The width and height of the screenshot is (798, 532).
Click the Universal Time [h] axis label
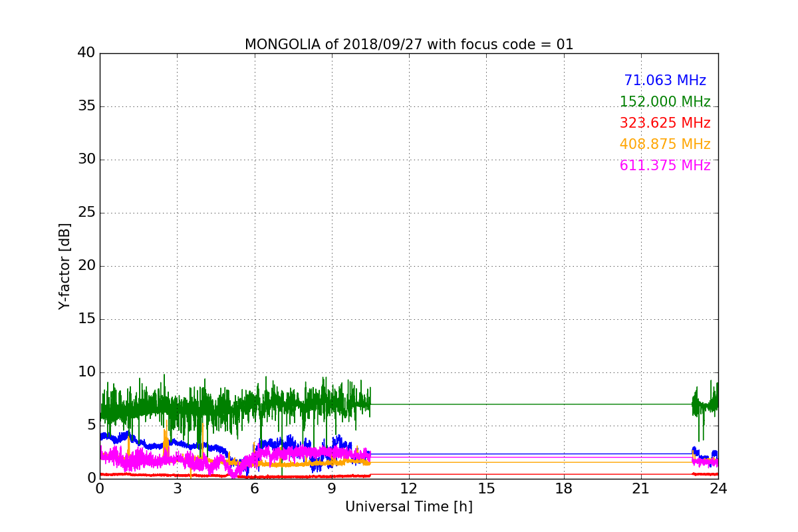click(x=409, y=507)
